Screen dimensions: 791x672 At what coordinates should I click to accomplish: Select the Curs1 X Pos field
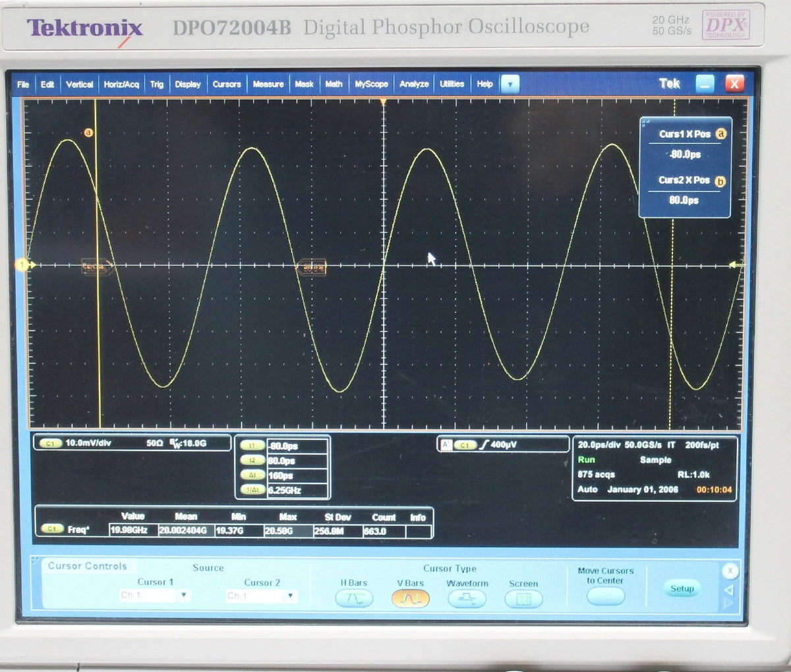(x=685, y=154)
